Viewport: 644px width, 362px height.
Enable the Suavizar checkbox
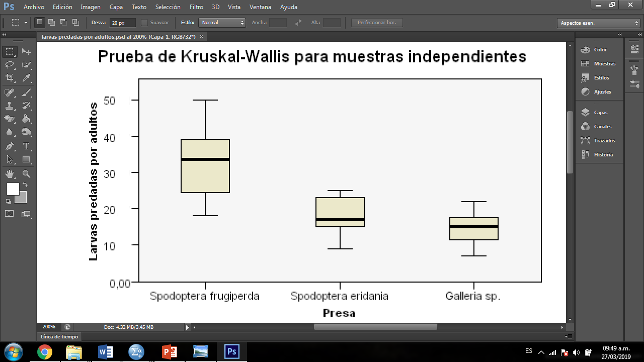click(x=145, y=23)
